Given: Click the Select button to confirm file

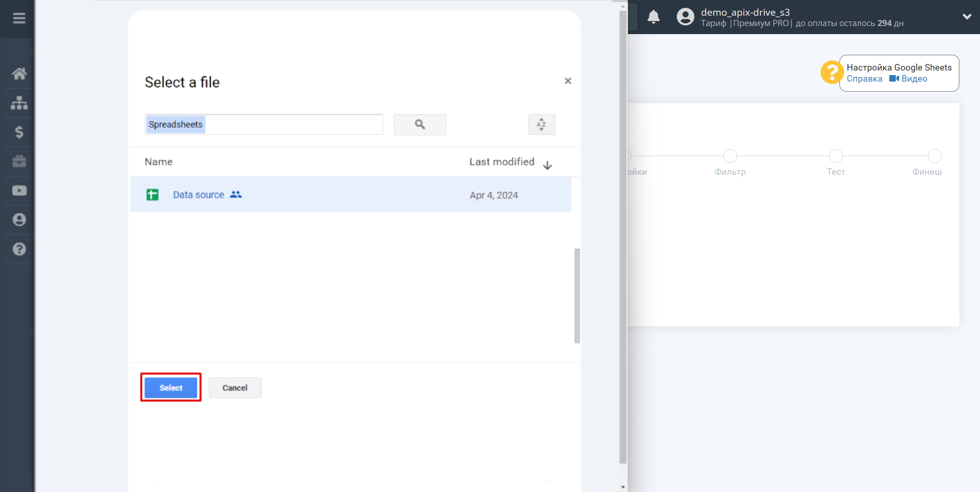Looking at the screenshot, I should (x=171, y=388).
